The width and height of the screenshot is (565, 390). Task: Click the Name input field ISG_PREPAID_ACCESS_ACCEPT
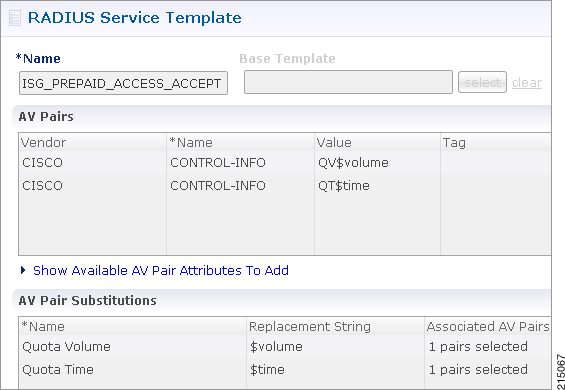point(123,83)
